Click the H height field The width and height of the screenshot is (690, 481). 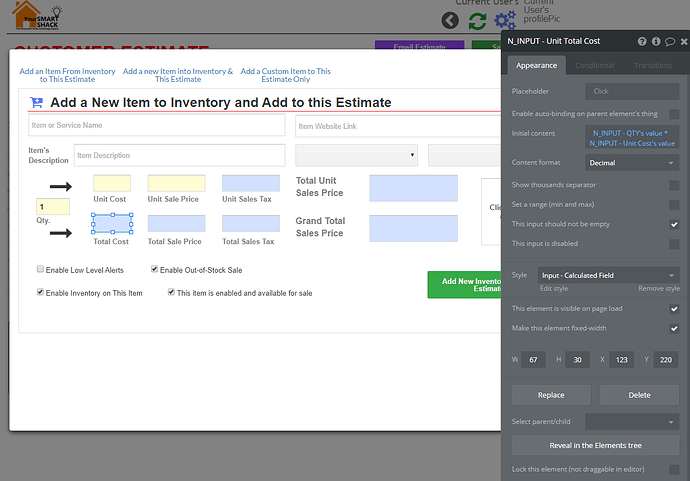pyautogui.click(x=577, y=360)
